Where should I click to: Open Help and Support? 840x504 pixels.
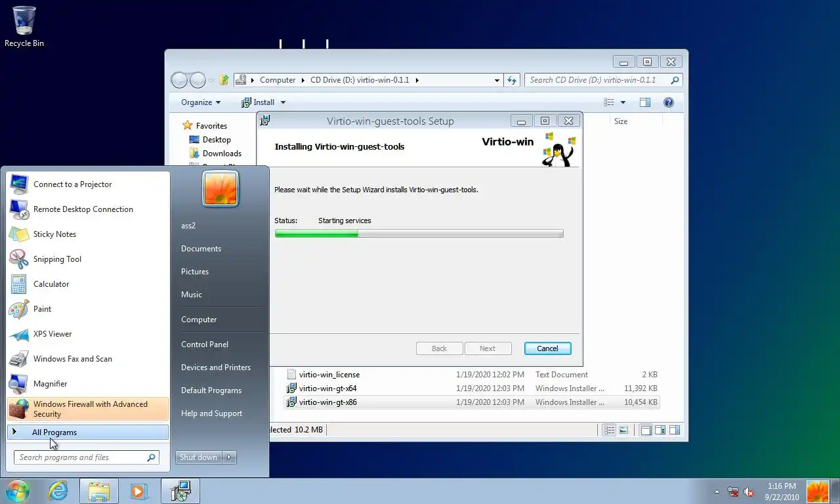tap(211, 413)
